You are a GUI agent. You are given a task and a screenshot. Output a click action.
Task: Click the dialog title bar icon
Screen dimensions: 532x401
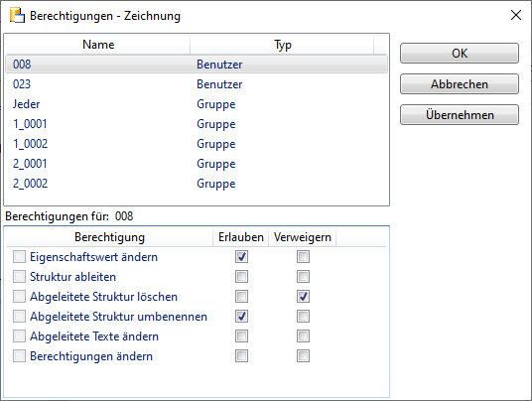(17, 16)
